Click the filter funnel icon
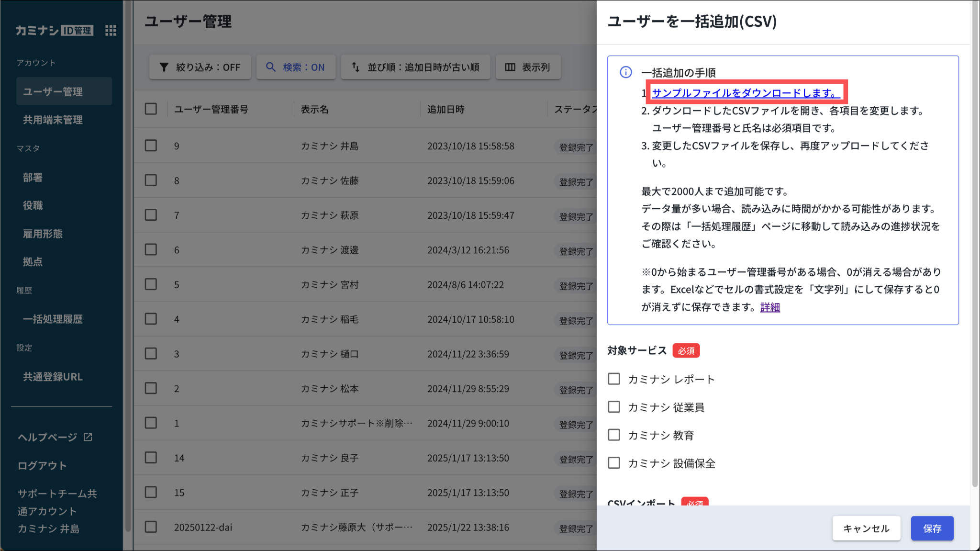 [164, 67]
